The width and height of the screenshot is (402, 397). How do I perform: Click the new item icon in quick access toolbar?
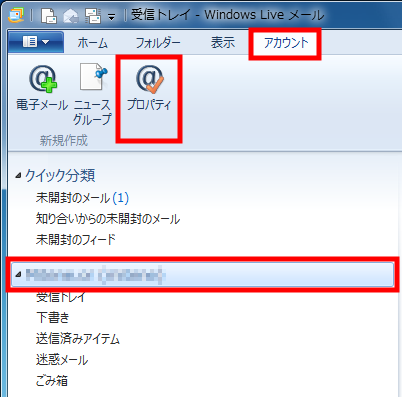coord(49,16)
